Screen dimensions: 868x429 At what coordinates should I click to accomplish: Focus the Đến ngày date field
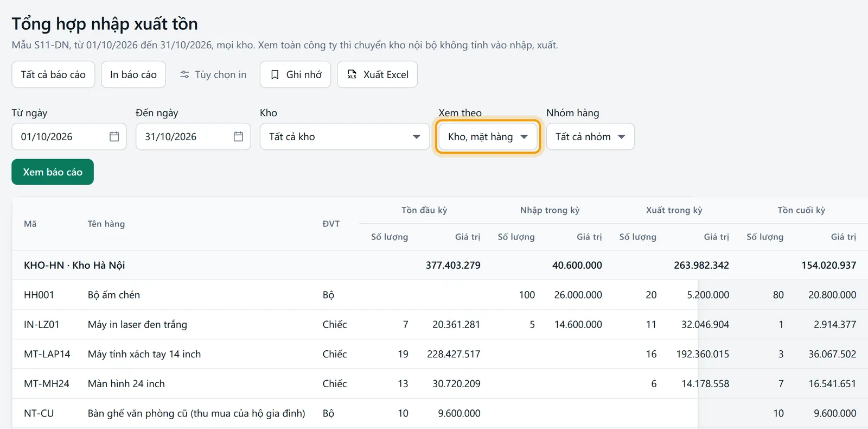coord(193,137)
